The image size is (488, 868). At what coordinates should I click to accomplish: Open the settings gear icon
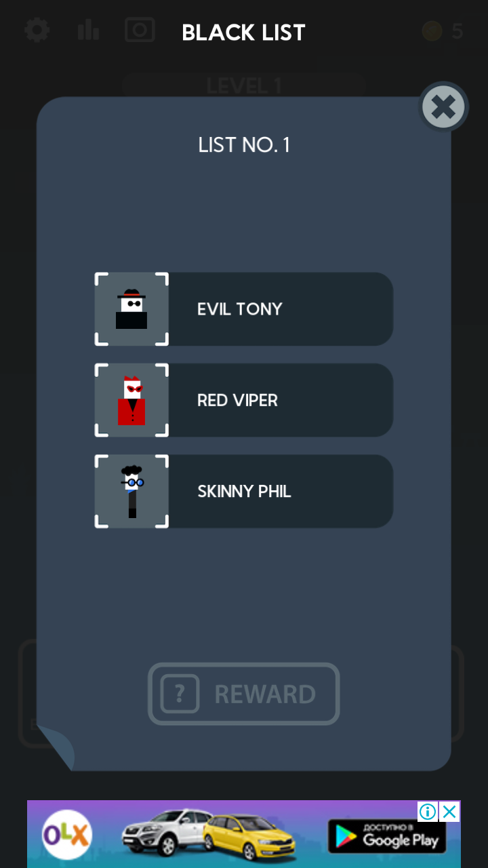[37, 31]
